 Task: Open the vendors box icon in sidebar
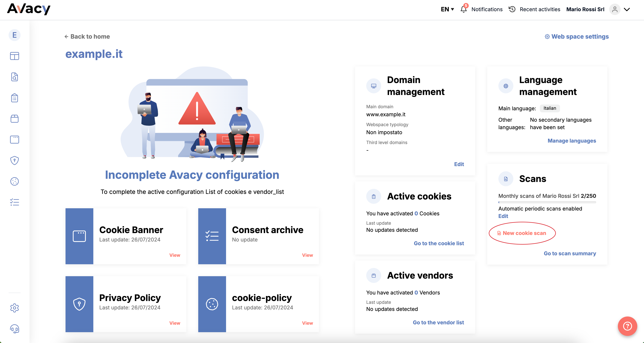coord(15,119)
